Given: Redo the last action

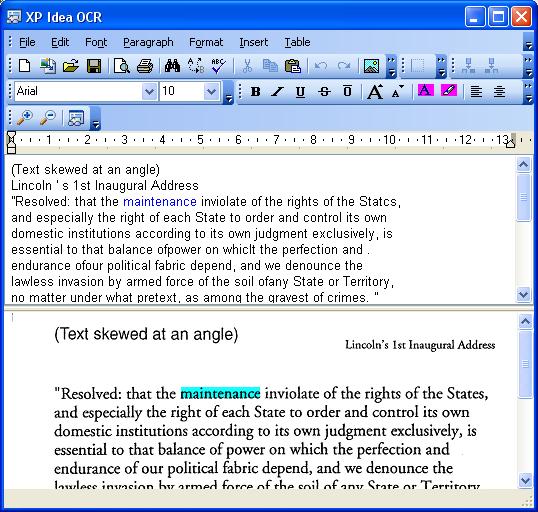Looking at the screenshot, I should click(344, 65).
